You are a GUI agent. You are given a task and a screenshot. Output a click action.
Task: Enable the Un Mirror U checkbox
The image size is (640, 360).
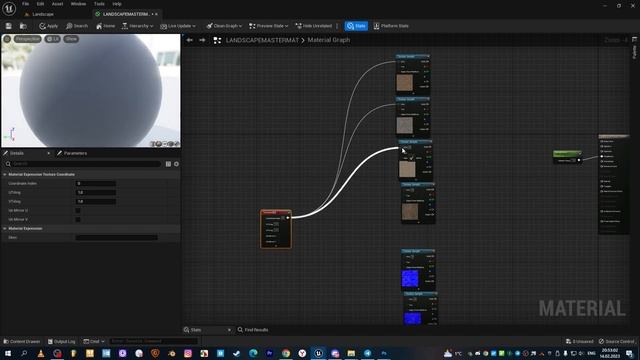click(78, 210)
